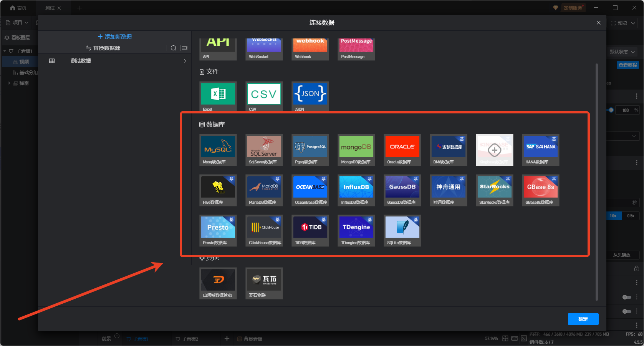Select the 神通数据库 tile

tap(449, 190)
